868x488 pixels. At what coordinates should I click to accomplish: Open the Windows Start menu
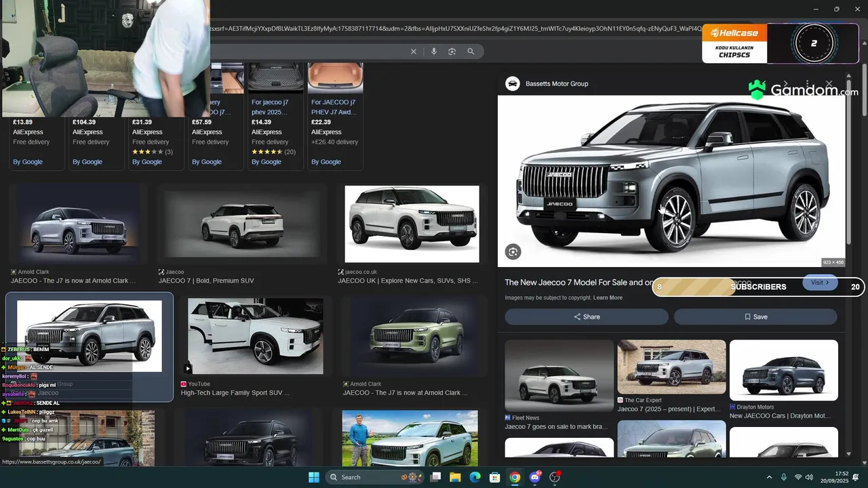(314, 477)
